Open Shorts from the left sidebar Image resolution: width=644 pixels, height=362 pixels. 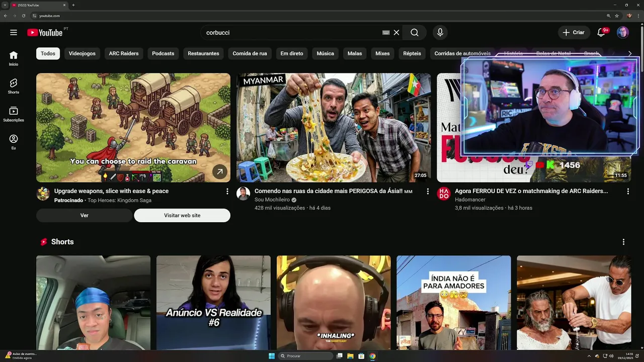coord(14,86)
